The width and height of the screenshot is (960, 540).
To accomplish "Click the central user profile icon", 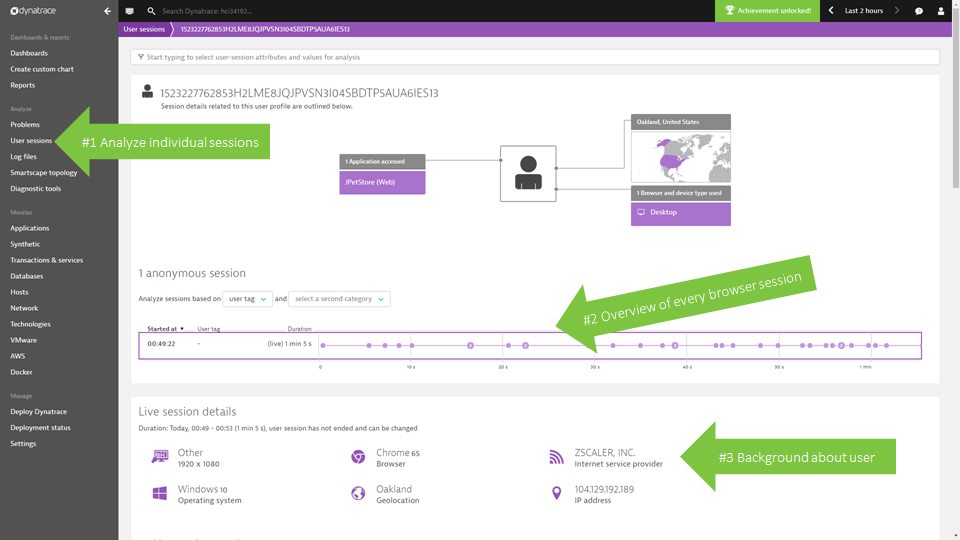I will (x=528, y=173).
